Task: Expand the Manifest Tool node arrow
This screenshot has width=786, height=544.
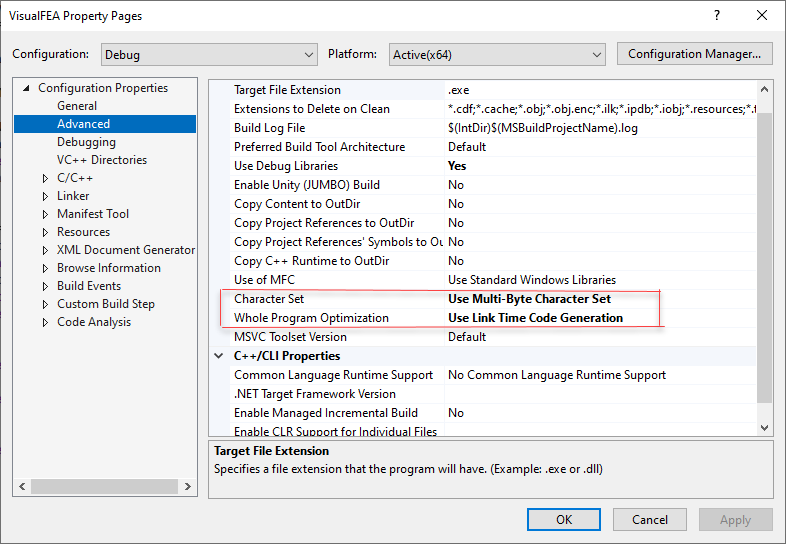Action: coord(45,215)
